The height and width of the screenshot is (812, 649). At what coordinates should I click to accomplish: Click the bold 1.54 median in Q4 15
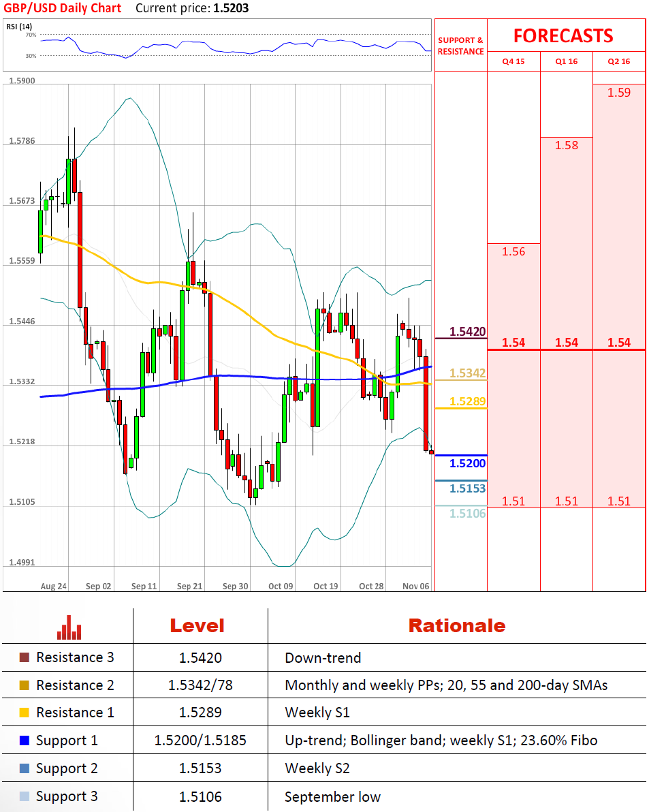click(513, 342)
